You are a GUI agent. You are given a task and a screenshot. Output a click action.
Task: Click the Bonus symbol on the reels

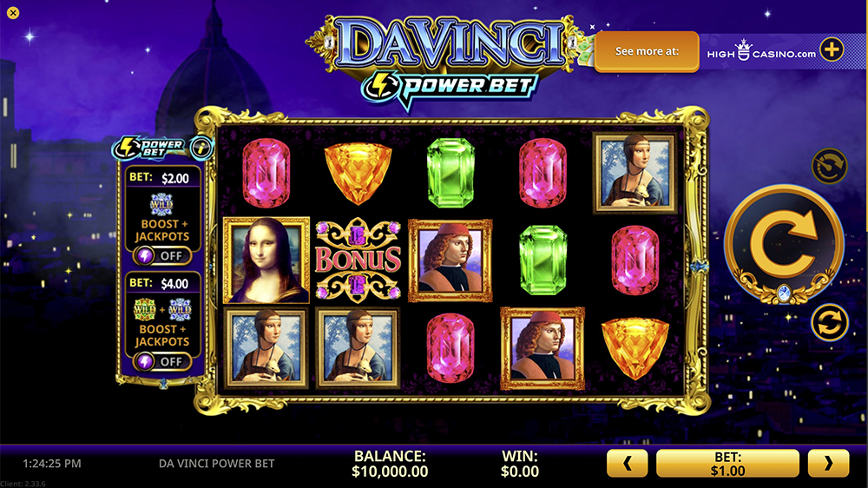click(358, 260)
